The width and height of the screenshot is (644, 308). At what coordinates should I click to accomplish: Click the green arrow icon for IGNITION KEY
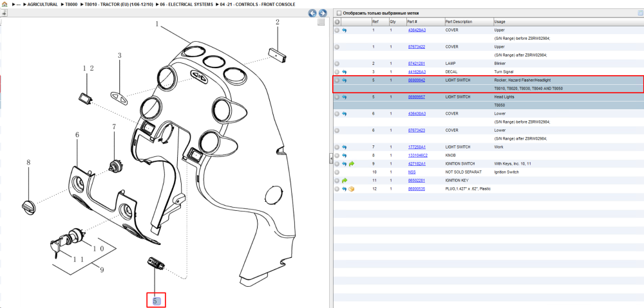point(344,181)
